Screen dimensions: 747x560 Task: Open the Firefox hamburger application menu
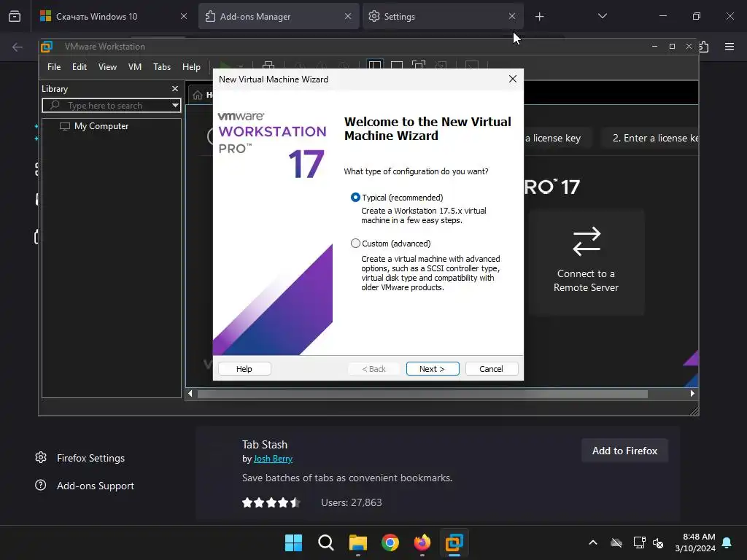pos(729,47)
